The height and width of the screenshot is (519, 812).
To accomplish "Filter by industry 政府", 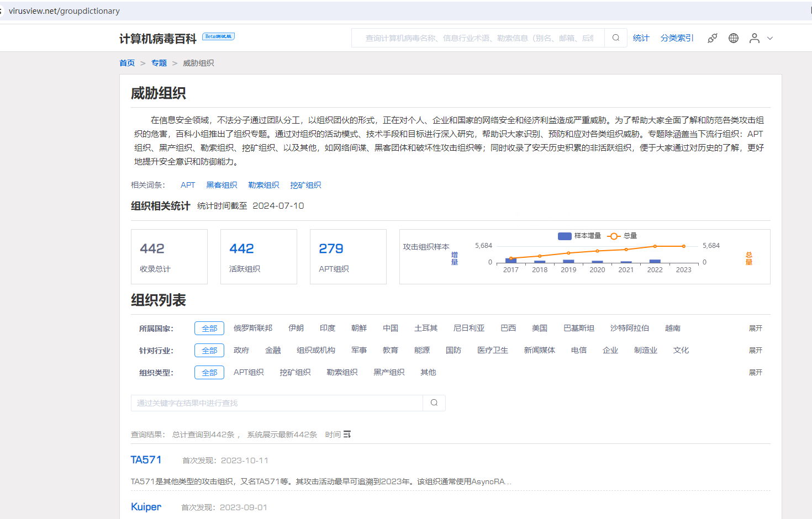I will pyautogui.click(x=241, y=350).
